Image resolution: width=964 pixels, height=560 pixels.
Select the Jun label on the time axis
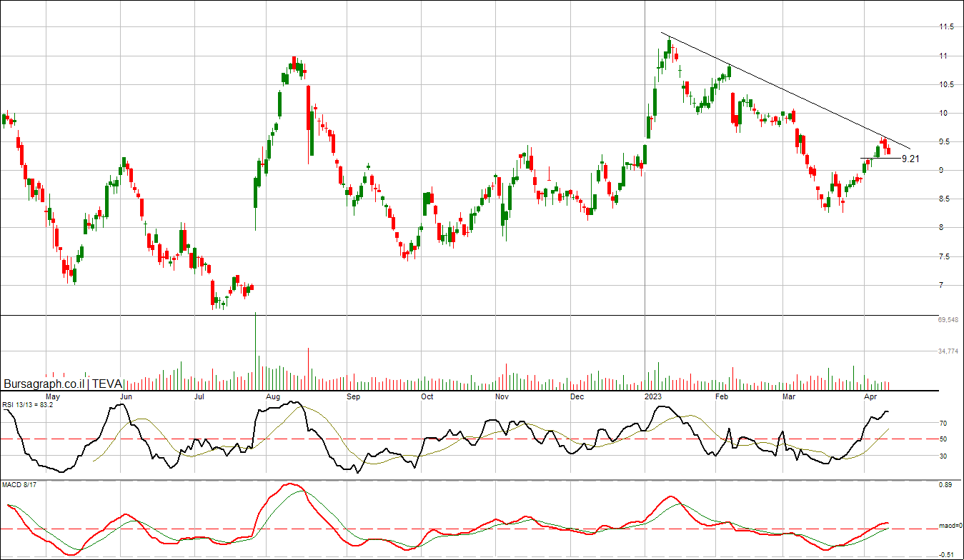point(126,396)
